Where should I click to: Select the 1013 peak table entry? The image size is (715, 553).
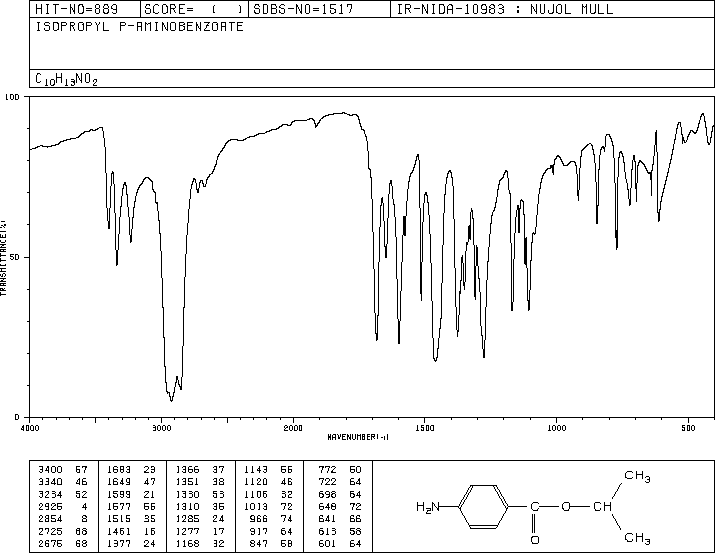point(268,506)
